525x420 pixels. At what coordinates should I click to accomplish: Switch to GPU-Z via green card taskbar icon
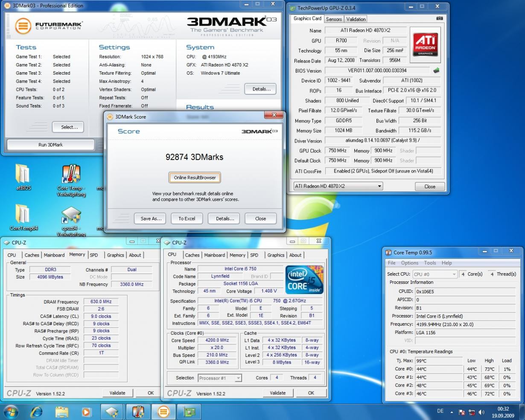click(x=190, y=412)
